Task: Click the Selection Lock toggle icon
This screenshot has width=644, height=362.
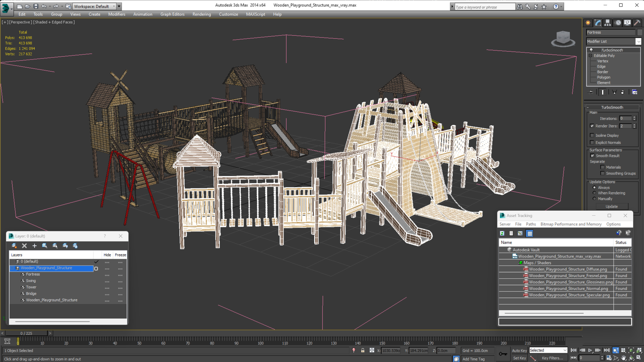Action: (363, 350)
